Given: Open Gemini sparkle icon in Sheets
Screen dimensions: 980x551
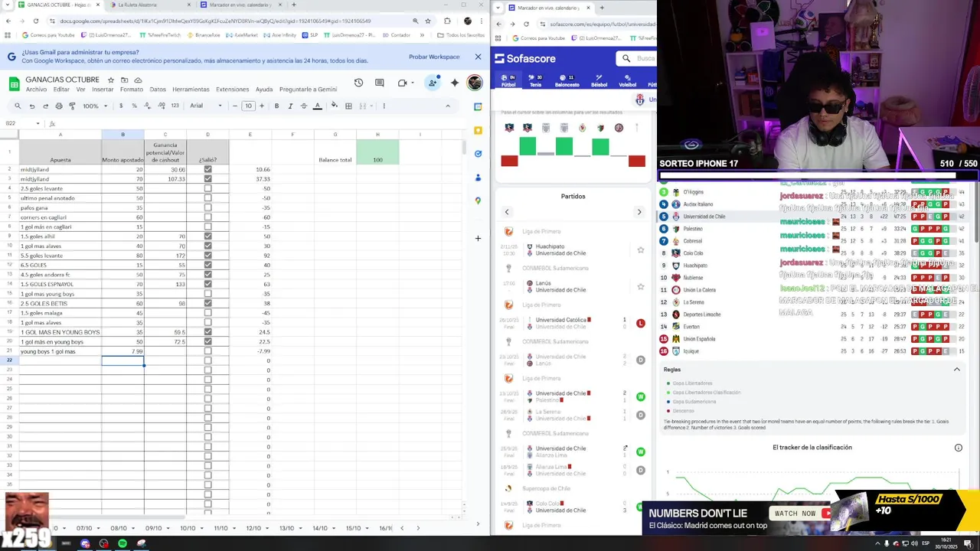Looking at the screenshot, I should tap(455, 83).
